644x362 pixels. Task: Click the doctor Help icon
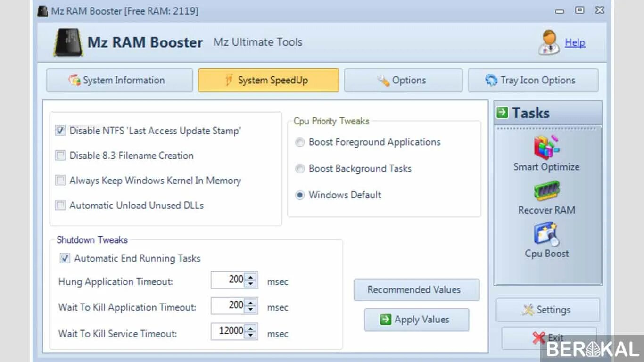tap(549, 42)
